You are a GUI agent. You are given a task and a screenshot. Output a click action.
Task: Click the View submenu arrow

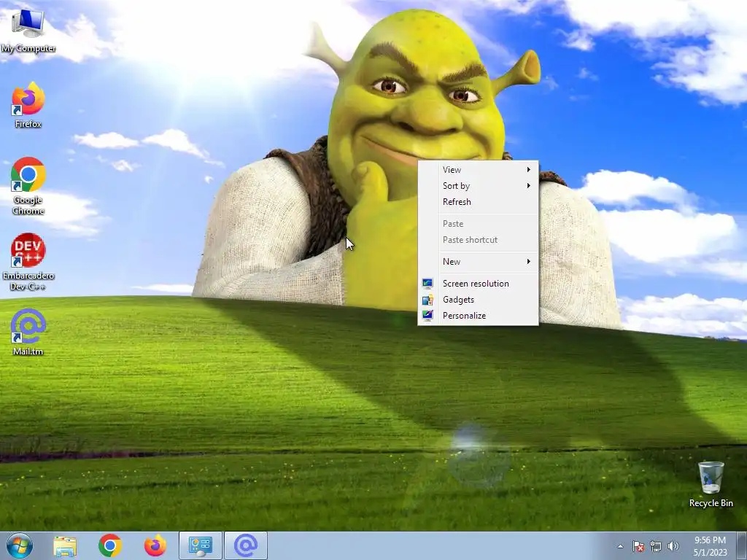coord(528,169)
